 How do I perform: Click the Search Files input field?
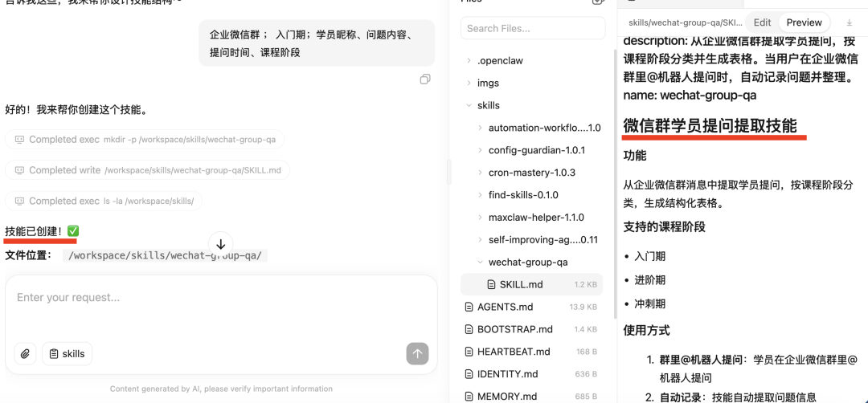[533, 28]
